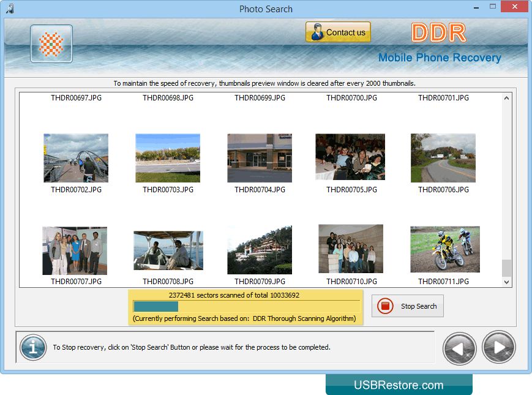Viewport: 532px width, 395px height.
Task: Click file name THDR00701.JPG
Action: 443,98
